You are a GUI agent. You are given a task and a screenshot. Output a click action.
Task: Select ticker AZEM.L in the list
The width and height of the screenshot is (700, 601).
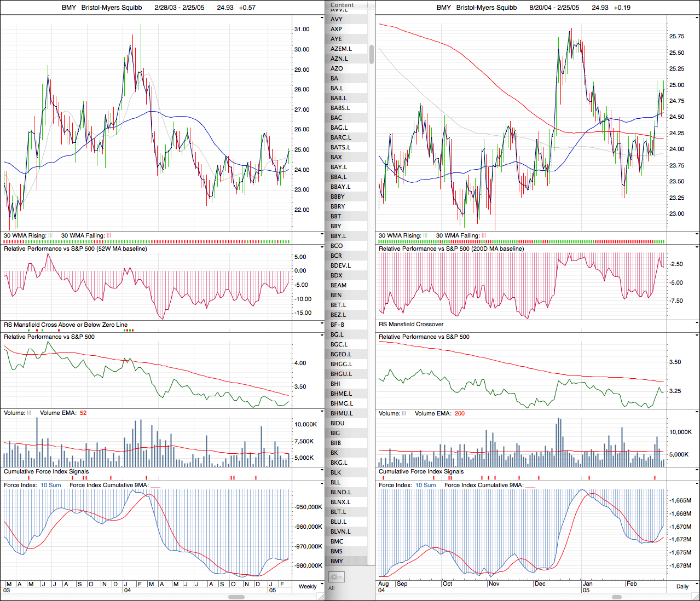point(346,49)
